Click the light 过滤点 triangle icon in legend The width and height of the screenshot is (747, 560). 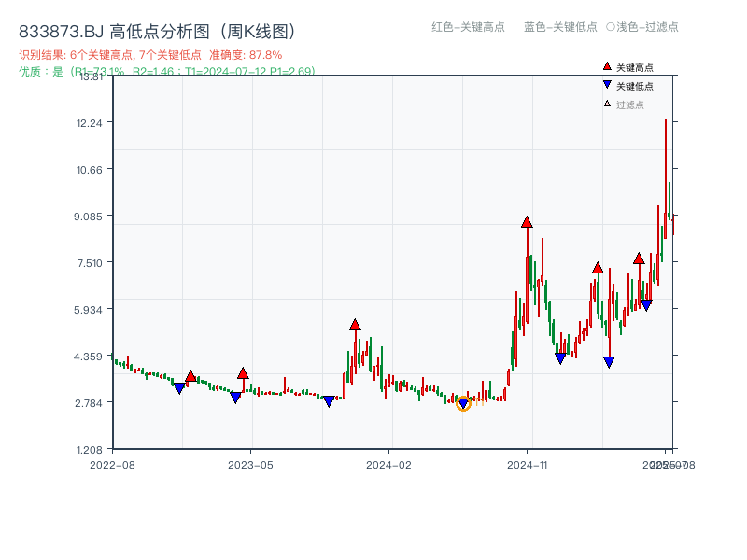[x=607, y=103]
